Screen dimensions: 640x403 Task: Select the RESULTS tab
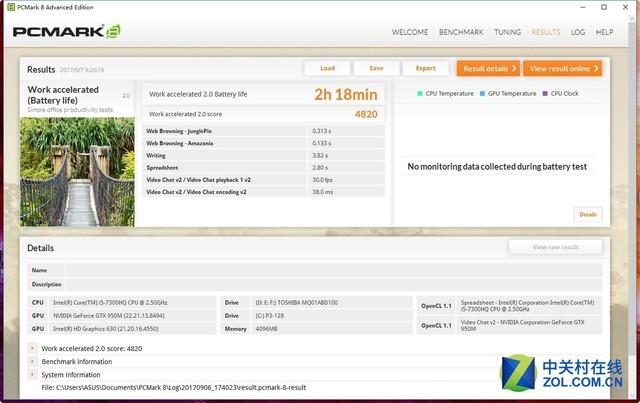pos(546,32)
